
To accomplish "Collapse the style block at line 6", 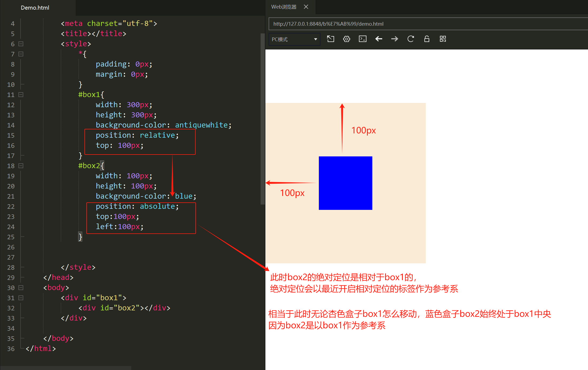I will pyautogui.click(x=21, y=44).
